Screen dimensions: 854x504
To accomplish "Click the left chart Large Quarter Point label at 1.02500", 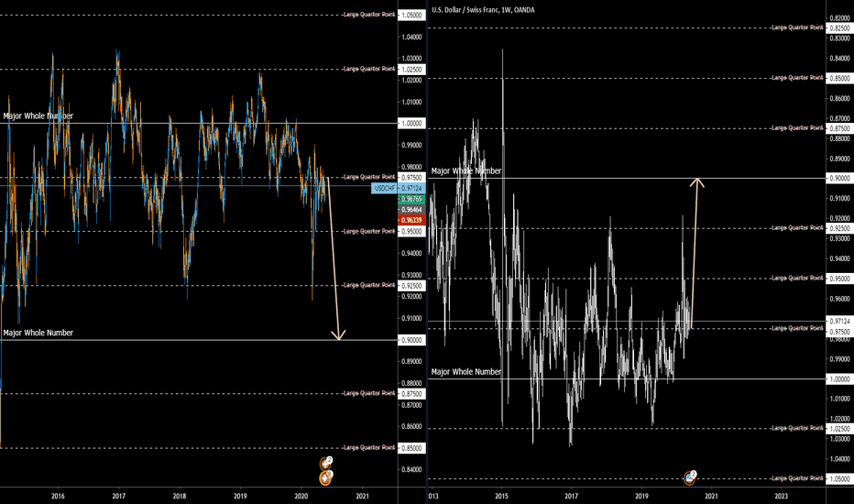I will [x=369, y=69].
